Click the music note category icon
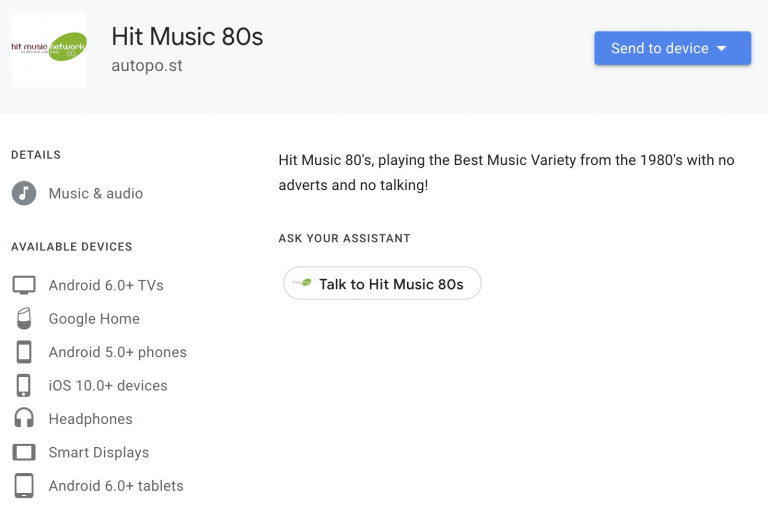This screenshot has height=519, width=768. pyautogui.click(x=24, y=193)
